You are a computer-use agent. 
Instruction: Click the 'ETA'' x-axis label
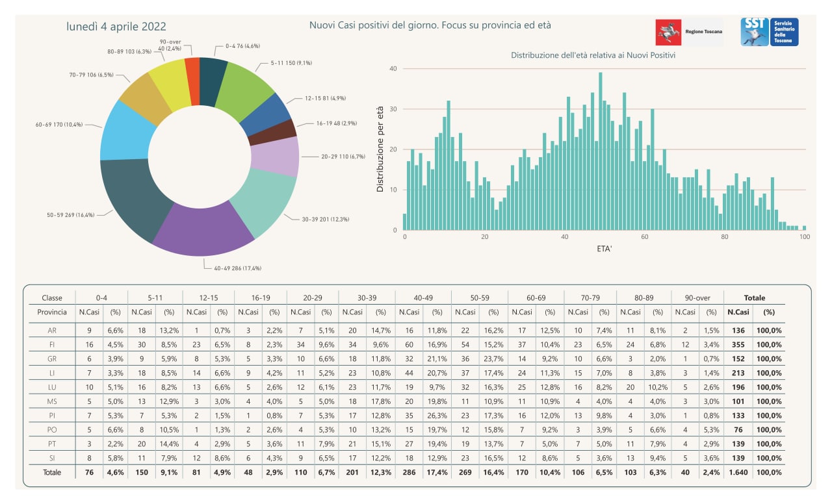tap(604, 249)
